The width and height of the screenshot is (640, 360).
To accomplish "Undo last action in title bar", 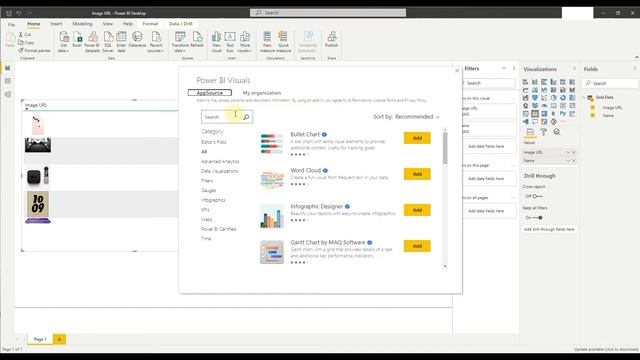I will (x=19, y=13).
